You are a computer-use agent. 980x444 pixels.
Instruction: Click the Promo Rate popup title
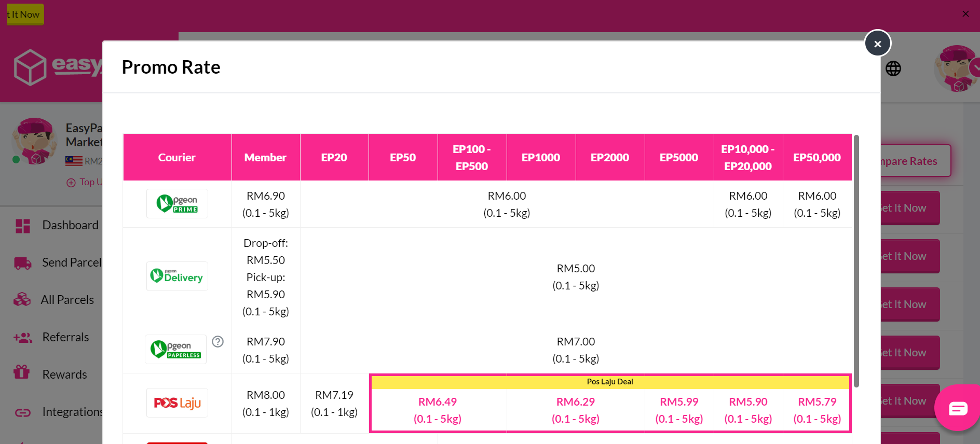point(171,67)
